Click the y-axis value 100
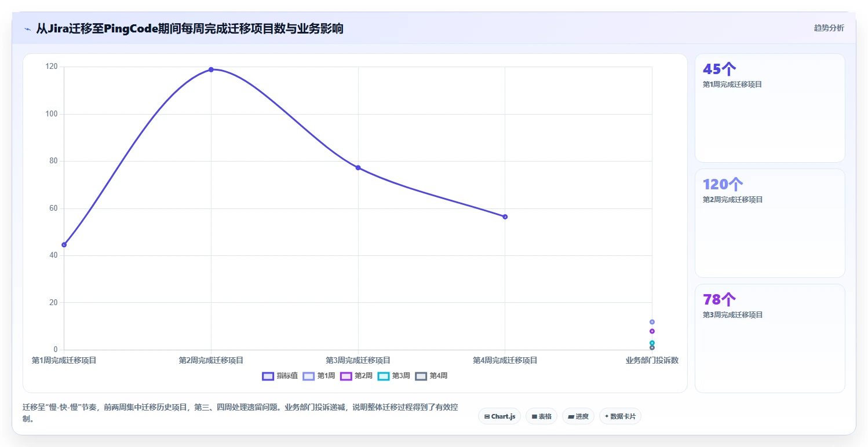This screenshot has width=868, height=447. (x=52, y=114)
